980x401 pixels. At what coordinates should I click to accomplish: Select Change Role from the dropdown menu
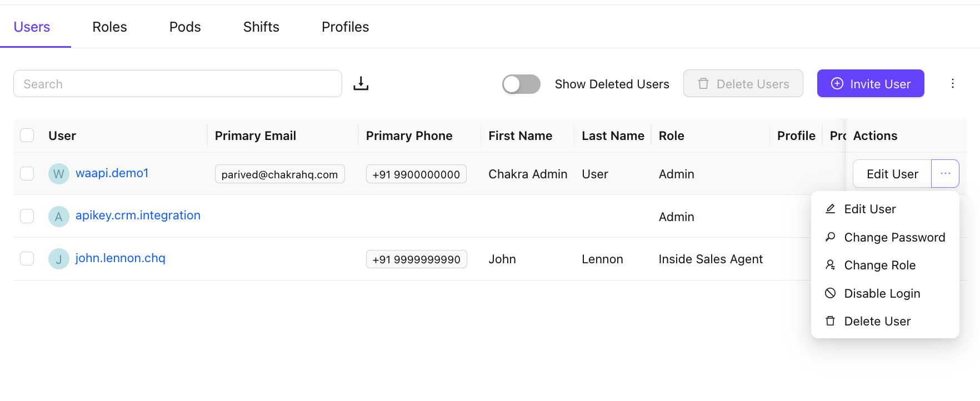[885, 265]
